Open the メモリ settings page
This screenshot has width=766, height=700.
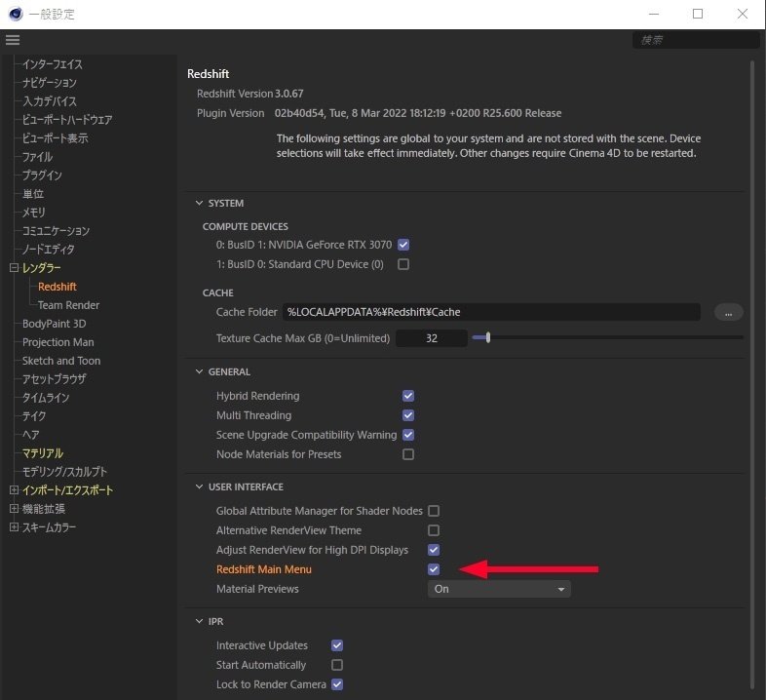[34, 213]
